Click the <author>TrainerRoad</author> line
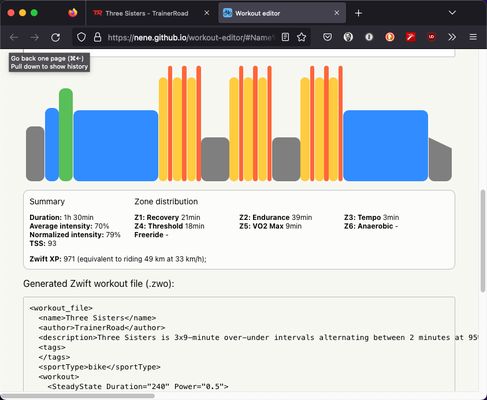This screenshot has height=400, width=487. tap(102, 328)
